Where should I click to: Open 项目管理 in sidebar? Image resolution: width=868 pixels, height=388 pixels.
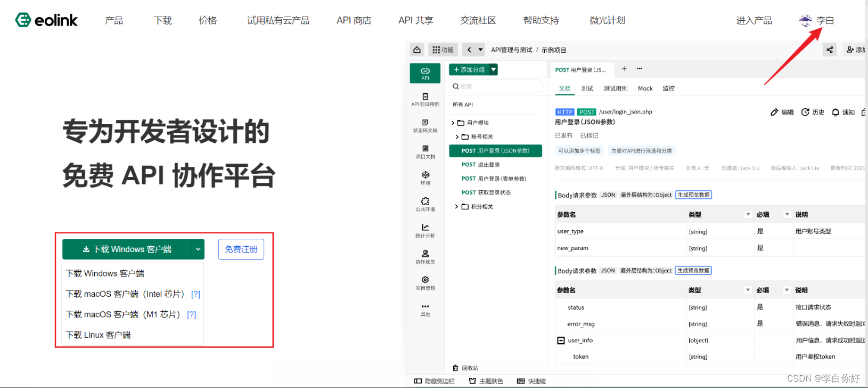coord(425,283)
